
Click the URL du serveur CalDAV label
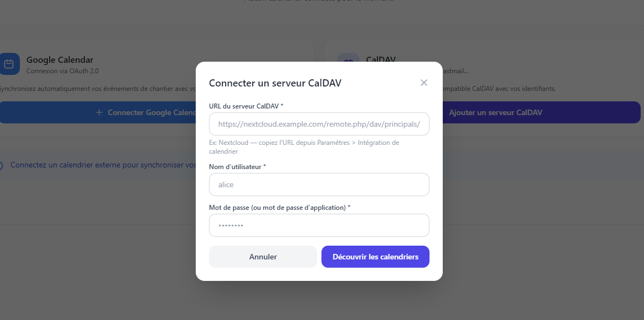tap(246, 106)
